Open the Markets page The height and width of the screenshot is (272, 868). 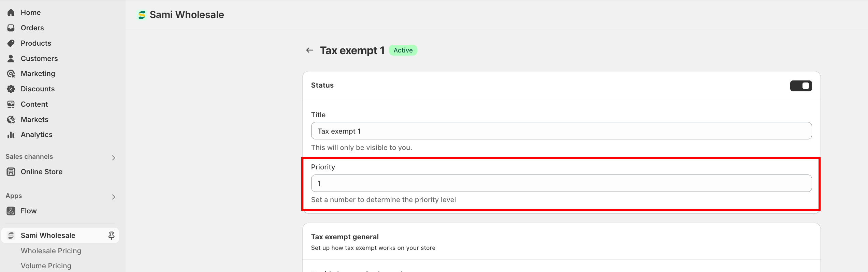pos(34,120)
